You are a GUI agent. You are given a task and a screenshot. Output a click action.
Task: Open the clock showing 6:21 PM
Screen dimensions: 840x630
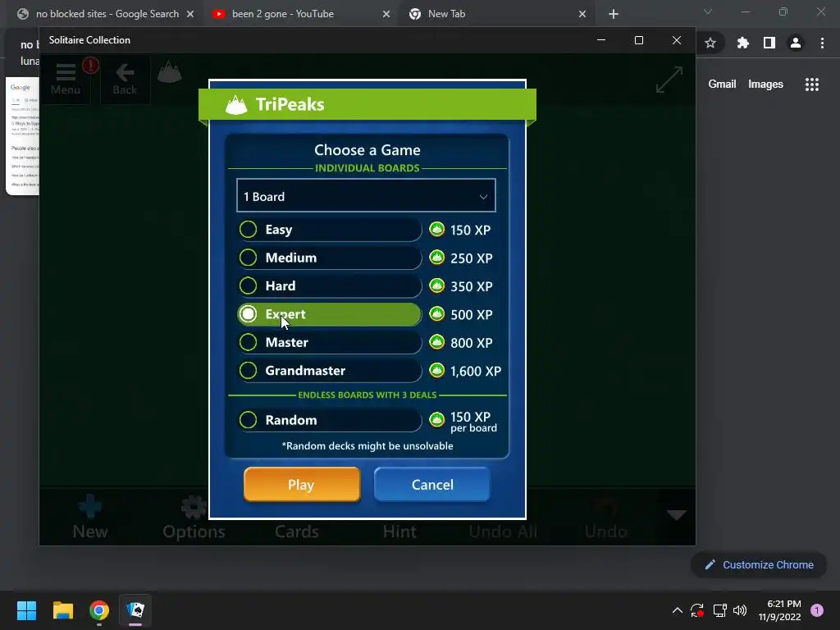tap(780, 610)
